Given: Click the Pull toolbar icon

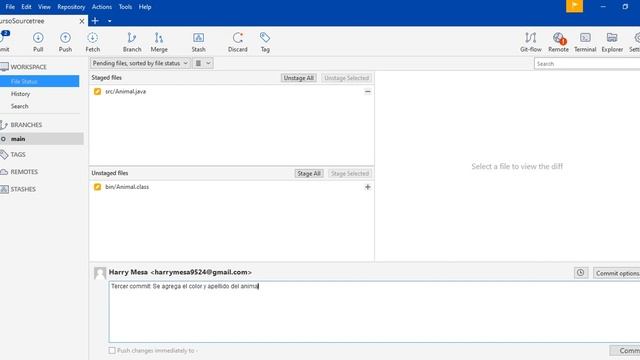Looking at the screenshot, I should click(x=38, y=42).
